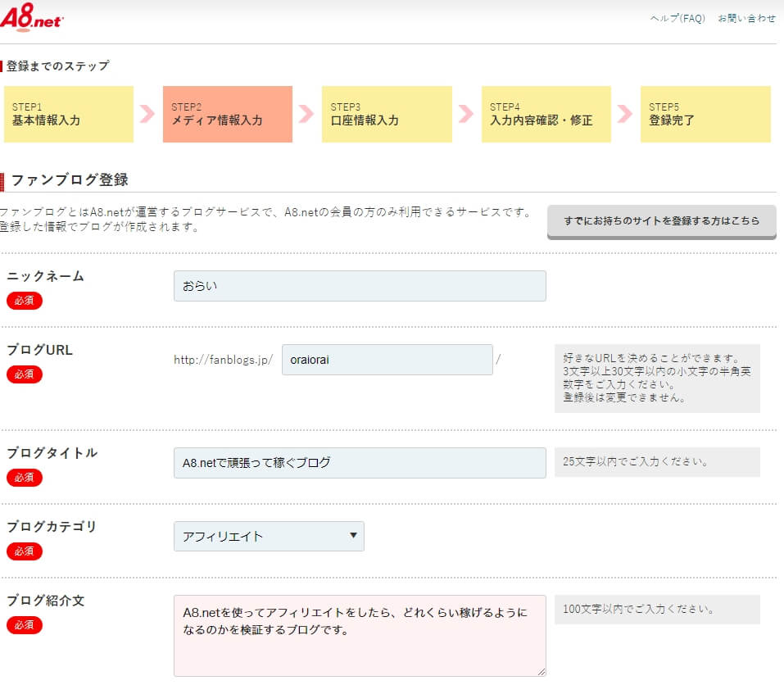Click the 100文字以内でご入力ください hint
Image resolution: width=784 pixels, height=694 pixels.
(657, 610)
